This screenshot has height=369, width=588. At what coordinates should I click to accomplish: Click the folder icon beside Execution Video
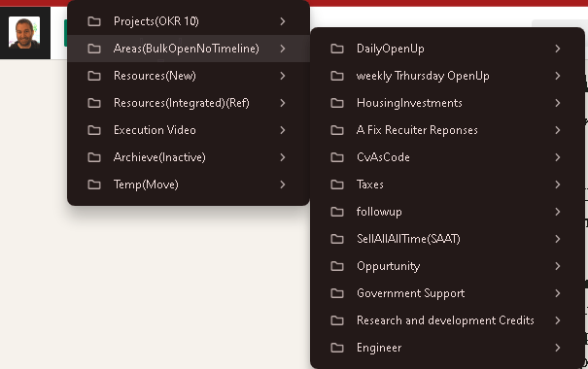[94, 130]
